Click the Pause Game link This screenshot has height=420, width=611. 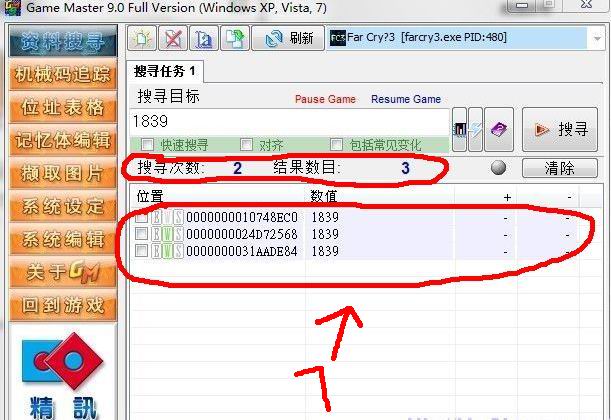coord(325,99)
